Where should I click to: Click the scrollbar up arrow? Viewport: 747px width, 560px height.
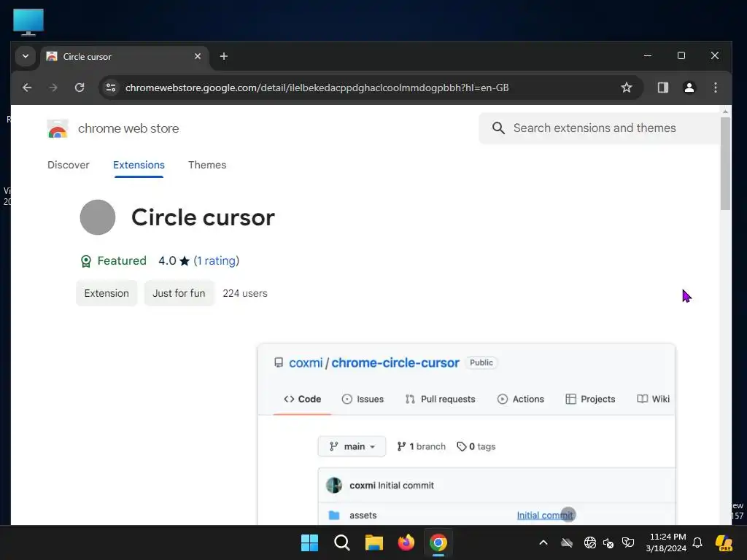point(725,112)
